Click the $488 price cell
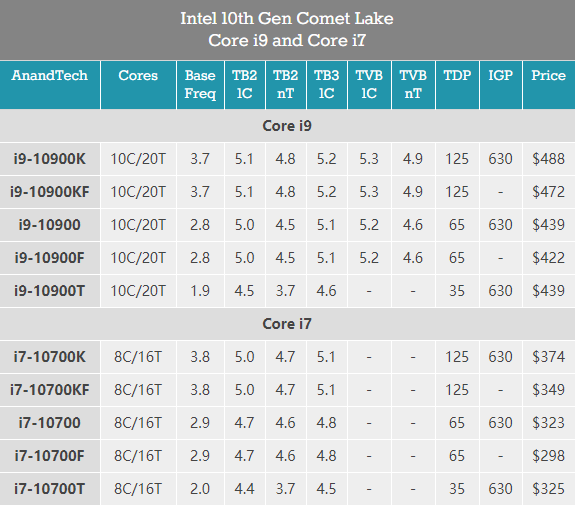 (549, 159)
